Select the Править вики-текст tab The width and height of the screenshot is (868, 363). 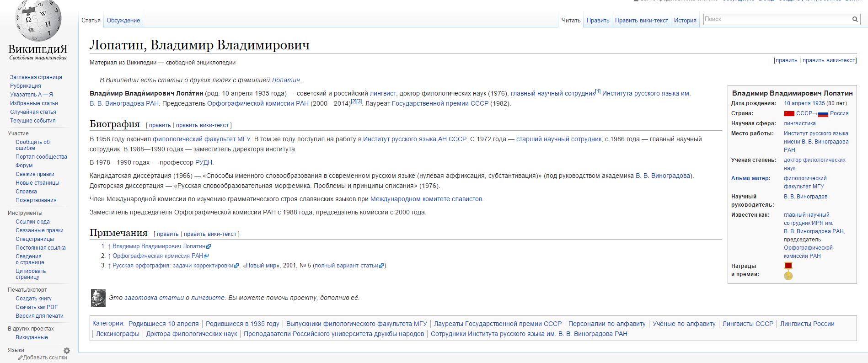click(x=641, y=21)
